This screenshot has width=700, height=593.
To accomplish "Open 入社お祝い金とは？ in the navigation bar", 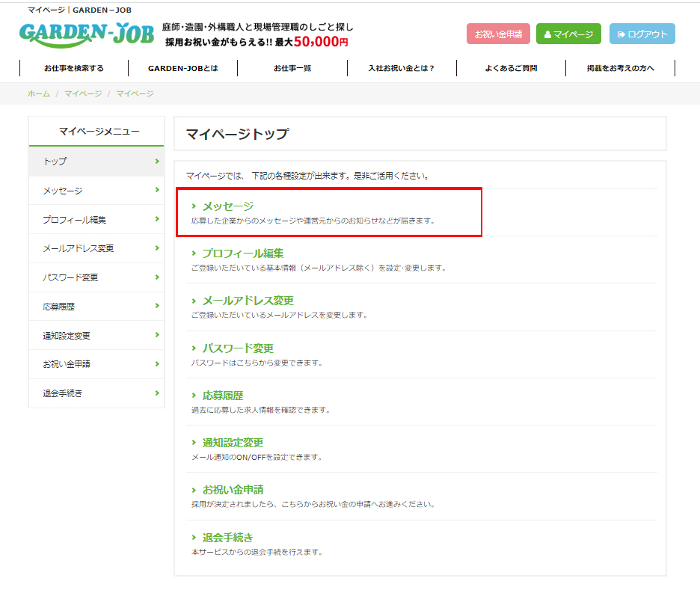I will (402, 68).
